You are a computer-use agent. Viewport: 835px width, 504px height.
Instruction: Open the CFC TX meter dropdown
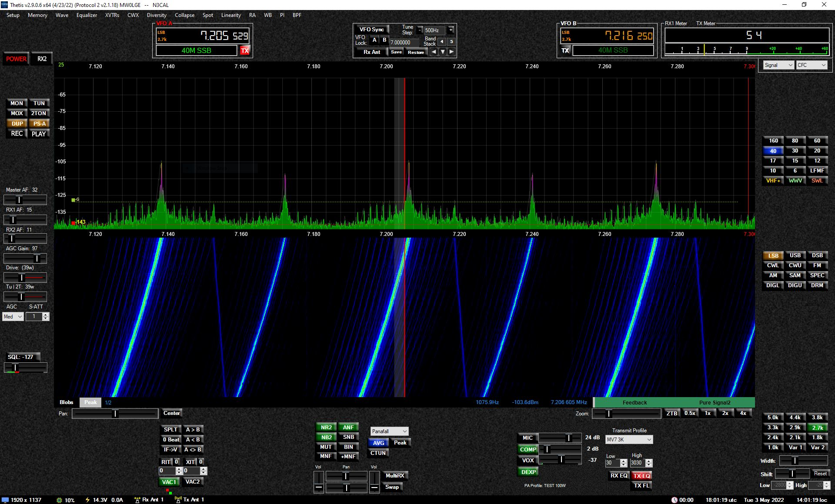pyautogui.click(x=812, y=65)
